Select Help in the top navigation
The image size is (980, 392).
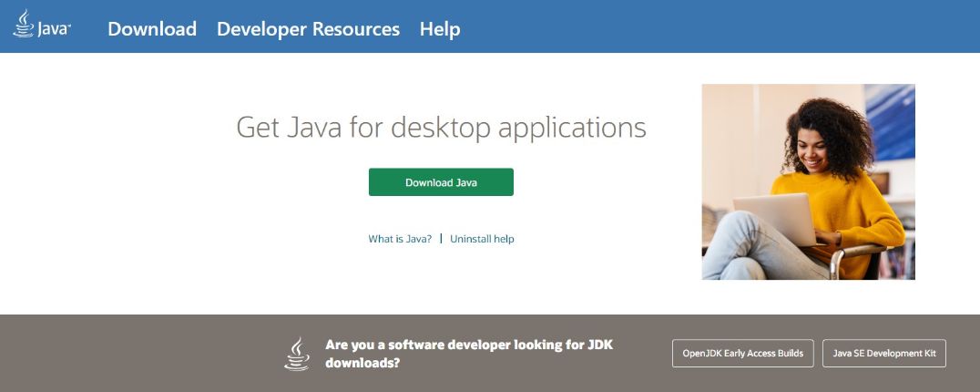click(x=440, y=29)
